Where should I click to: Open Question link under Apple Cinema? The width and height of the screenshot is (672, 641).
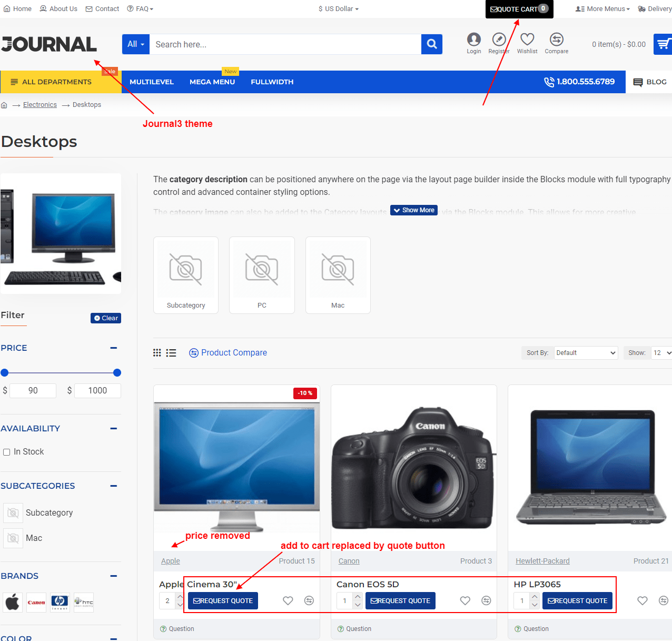[177, 629]
